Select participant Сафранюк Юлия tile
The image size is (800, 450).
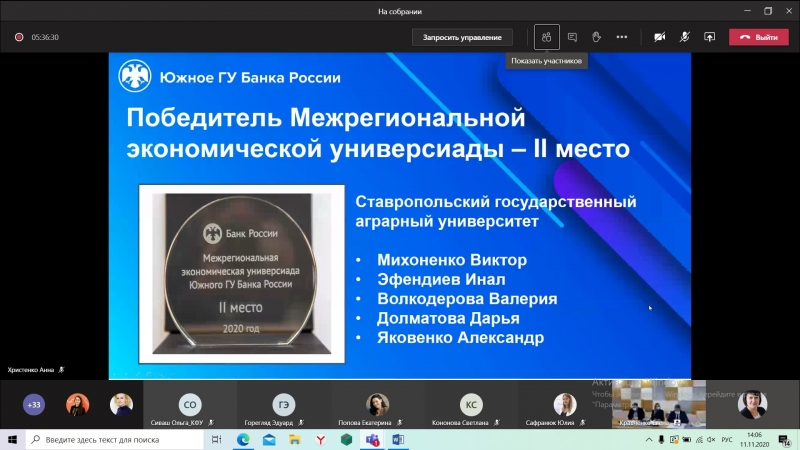tap(565, 404)
